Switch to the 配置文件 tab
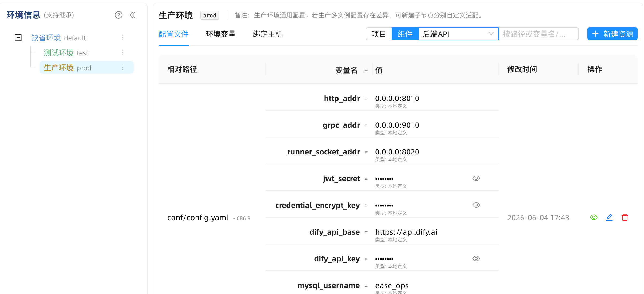The width and height of the screenshot is (644, 294). 174,34
